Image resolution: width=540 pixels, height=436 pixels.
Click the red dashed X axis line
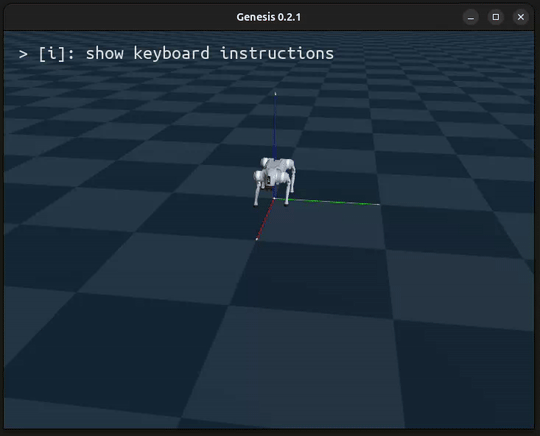tap(266, 219)
